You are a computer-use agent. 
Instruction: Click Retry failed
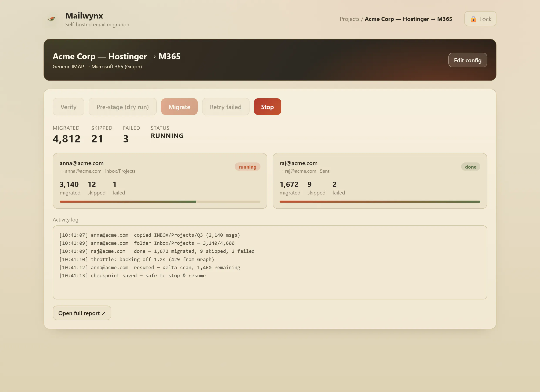[x=226, y=107]
